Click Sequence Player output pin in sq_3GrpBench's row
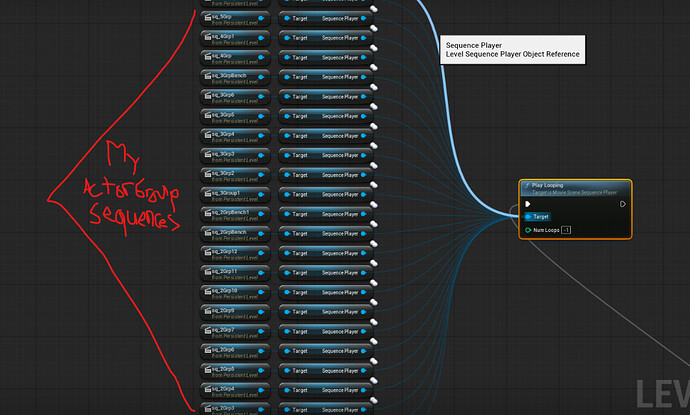690x415 pixels. [363, 77]
